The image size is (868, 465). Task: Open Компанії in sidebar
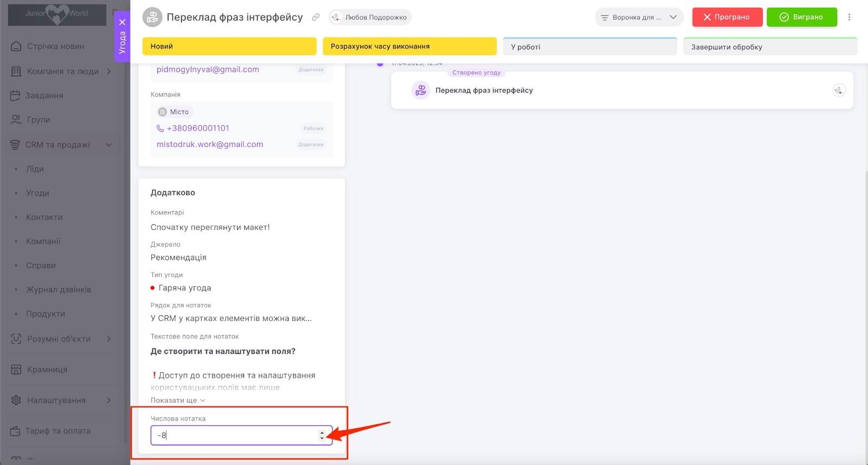point(43,241)
